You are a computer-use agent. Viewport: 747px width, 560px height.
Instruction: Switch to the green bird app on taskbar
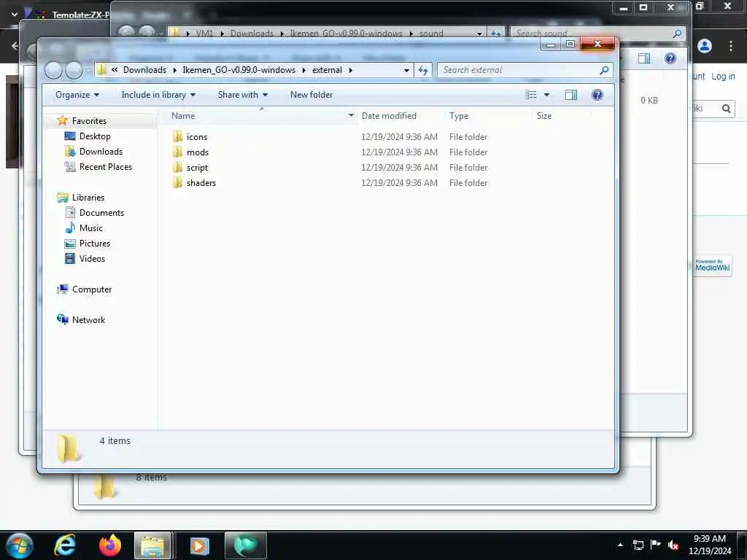[245, 545]
